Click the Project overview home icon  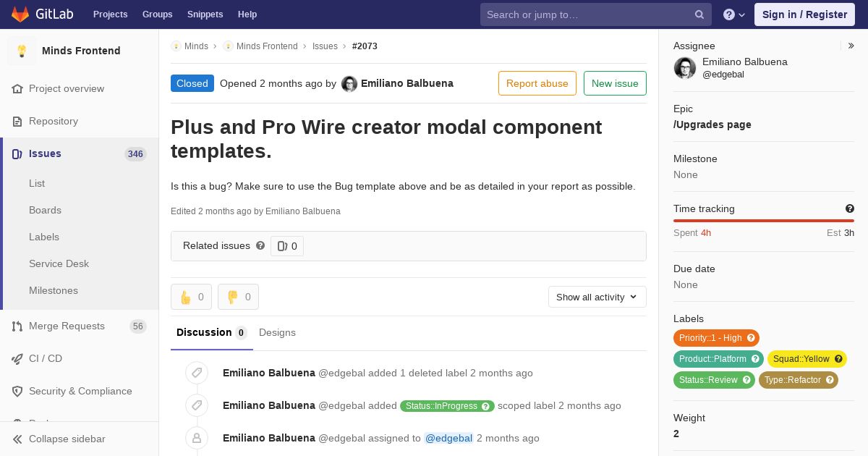pos(17,88)
